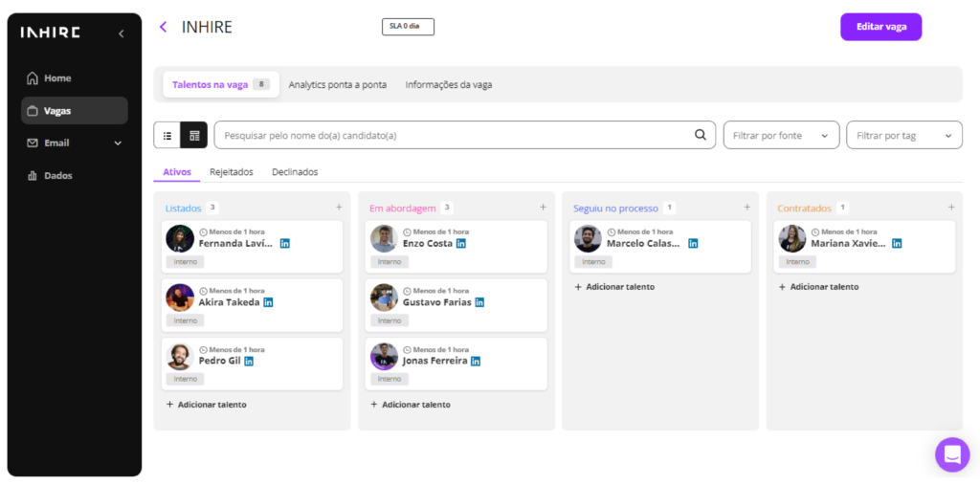Open Vagas in the sidebar
This screenshot has width=980, height=485.
pyautogui.click(x=75, y=111)
